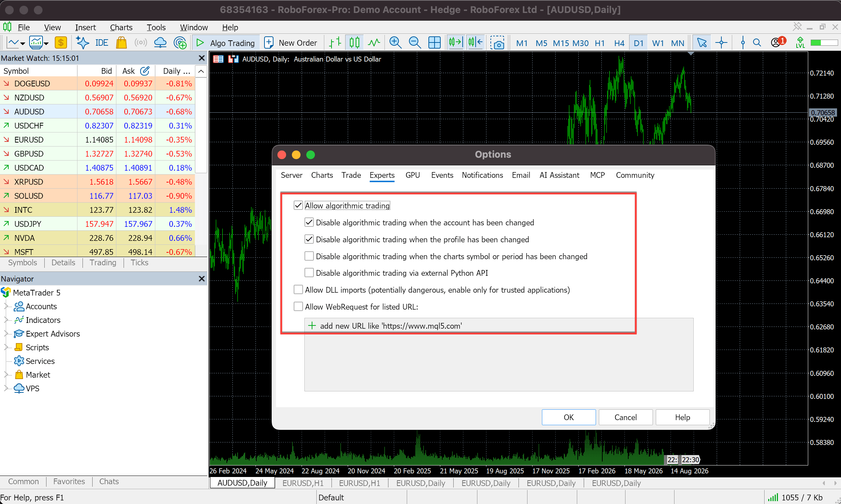Open the VPS cloud toolbar icon
The height and width of the screenshot is (504, 841).
[160, 43]
